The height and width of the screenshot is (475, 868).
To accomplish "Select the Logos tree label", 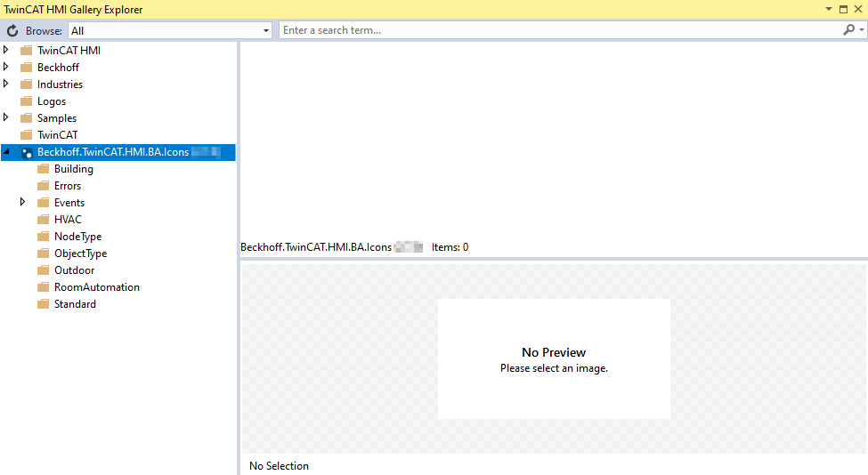I will click(52, 101).
